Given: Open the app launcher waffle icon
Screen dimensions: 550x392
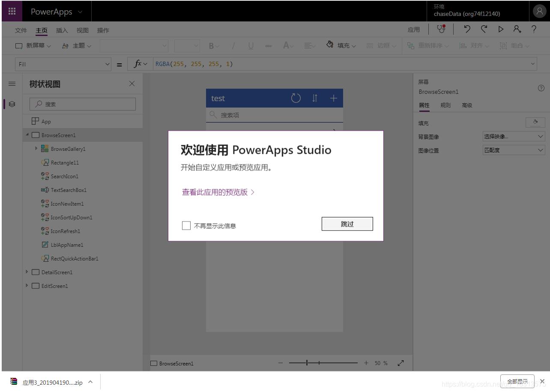Looking at the screenshot, I should point(12,12).
